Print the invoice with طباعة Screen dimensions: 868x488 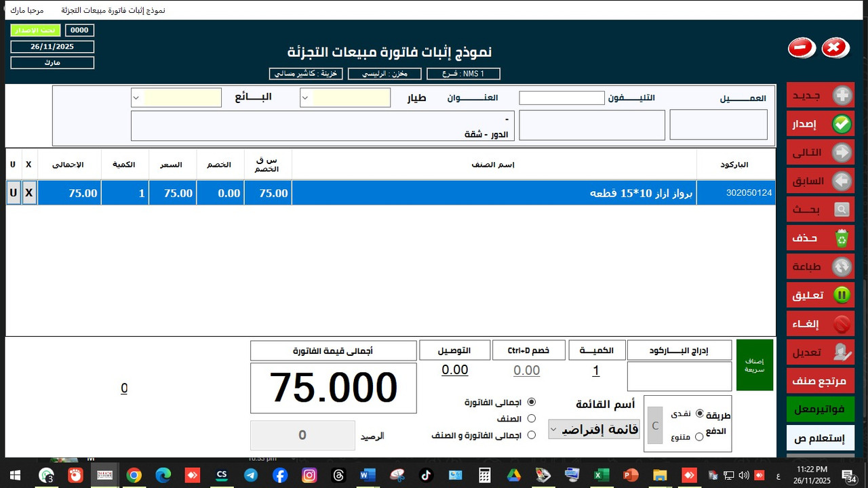(821, 266)
